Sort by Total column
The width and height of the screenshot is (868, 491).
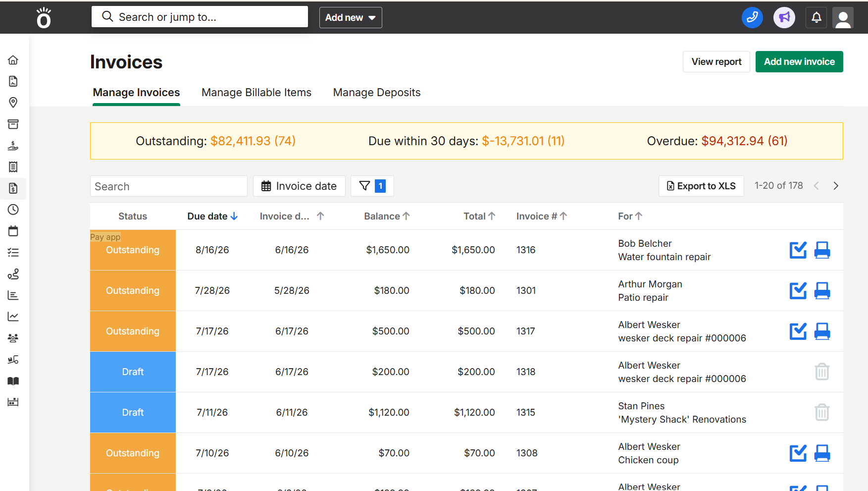[479, 217]
